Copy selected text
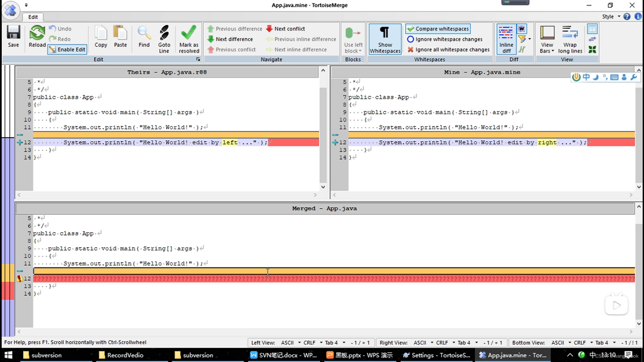 click(101, 36)
